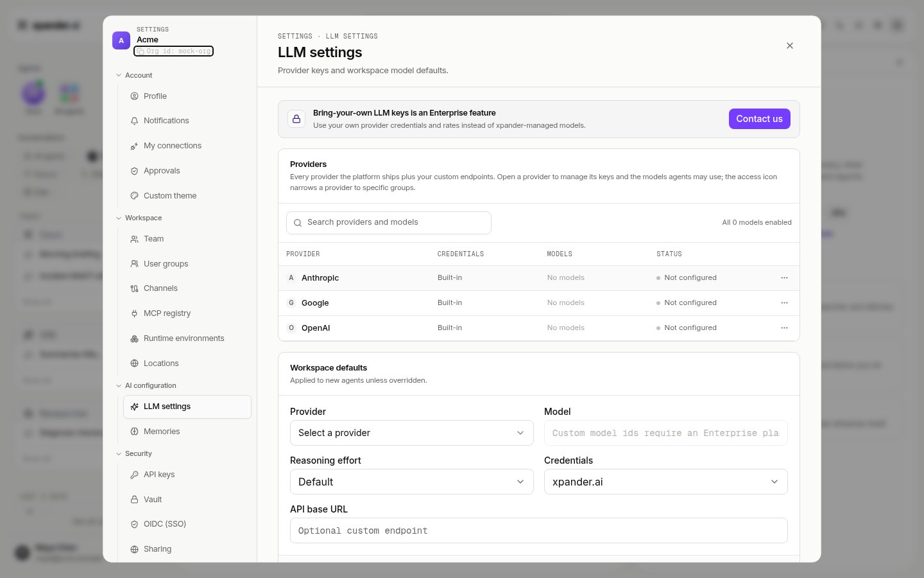The height and width of the screenshot is (578, 924).
Task: Open the Anthropic provider row
Action: 539,278
